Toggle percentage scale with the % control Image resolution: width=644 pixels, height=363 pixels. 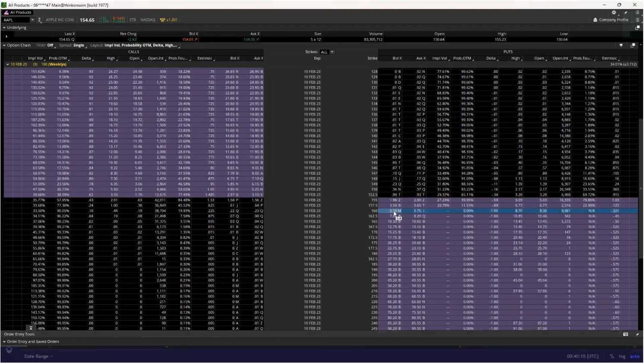[612, 356]
